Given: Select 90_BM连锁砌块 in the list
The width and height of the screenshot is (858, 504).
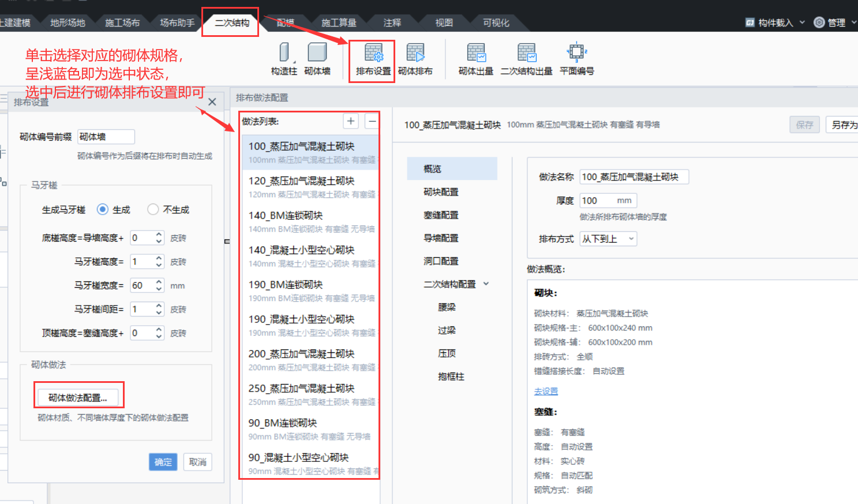Looking at the screenshot, I should (x=310, y=429).
